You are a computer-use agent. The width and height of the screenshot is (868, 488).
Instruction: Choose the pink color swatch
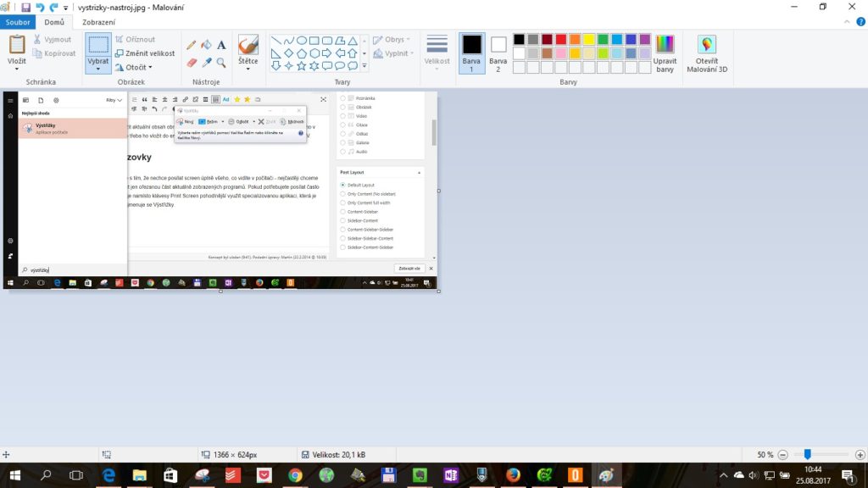click(x=561, y=53)
